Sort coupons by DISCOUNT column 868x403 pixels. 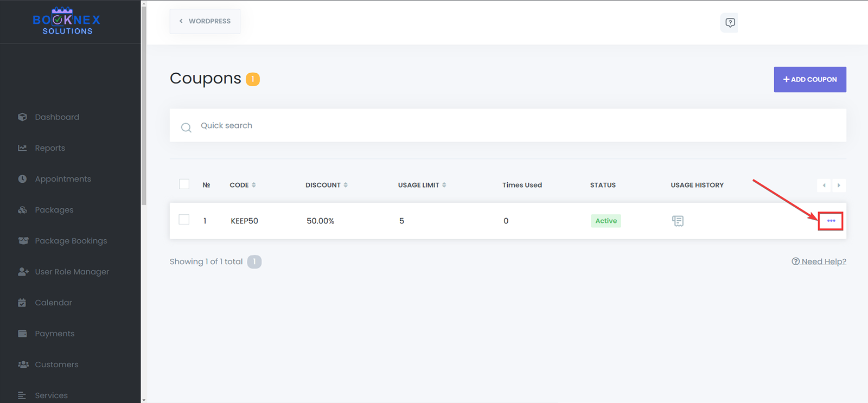click(326, 185)
